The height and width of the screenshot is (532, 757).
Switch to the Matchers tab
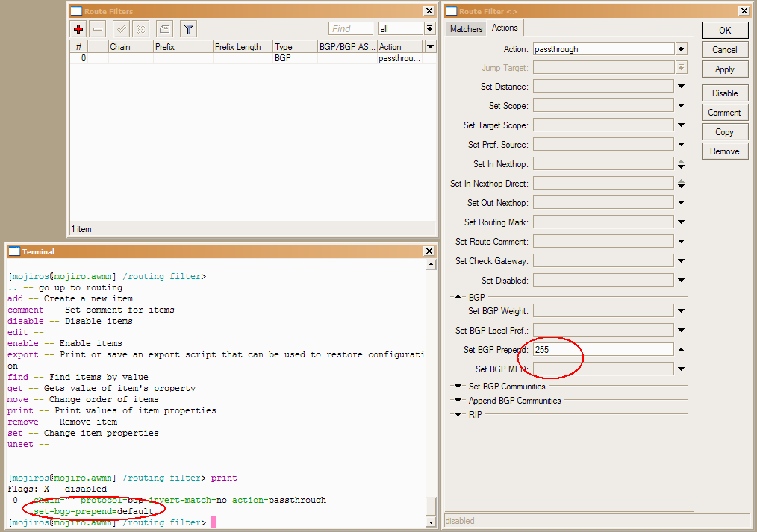466,29
